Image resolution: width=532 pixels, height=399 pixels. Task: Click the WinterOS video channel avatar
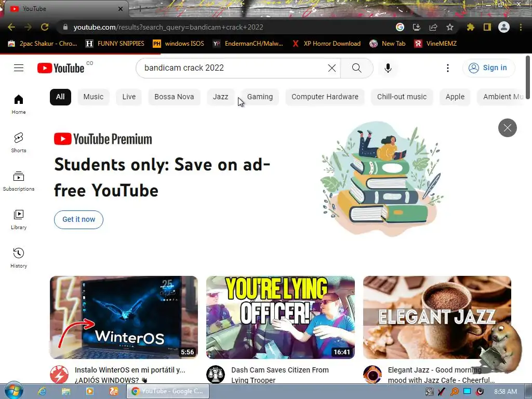[59, 375]
